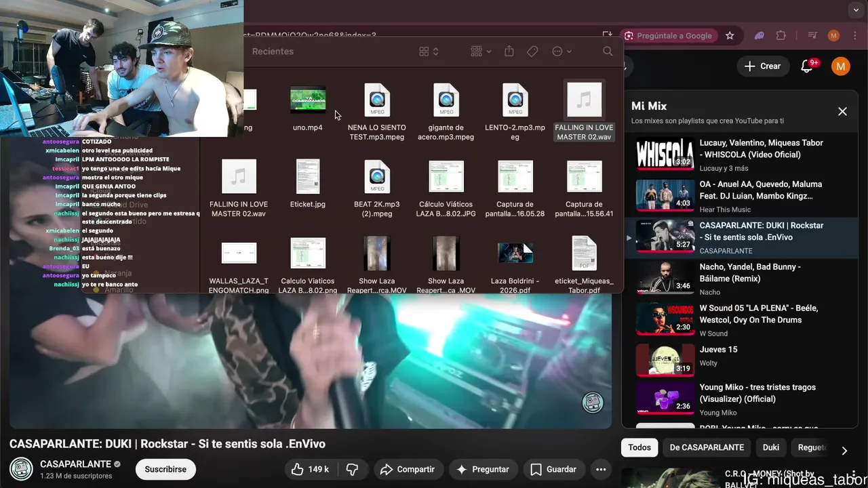Show more filter chips with arrow
Viewport: 868px width, 488px height.
pyautogui.click(x=844, y=451)
